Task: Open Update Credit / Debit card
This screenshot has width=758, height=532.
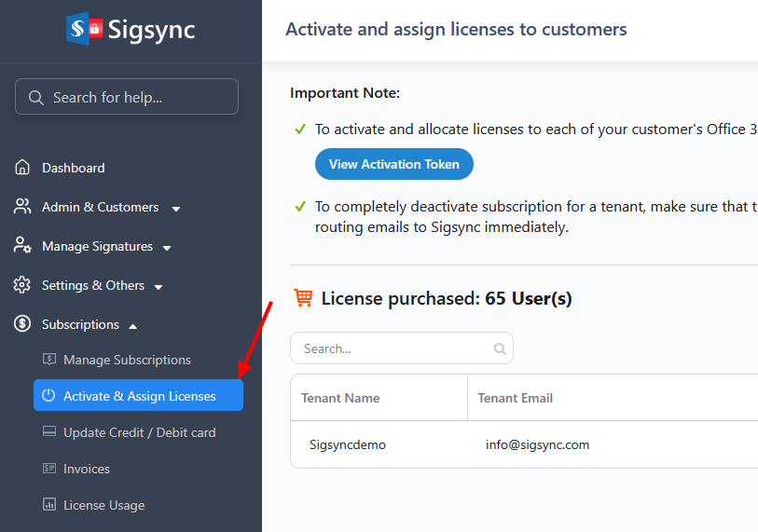Action: click(x=139, y=432)
